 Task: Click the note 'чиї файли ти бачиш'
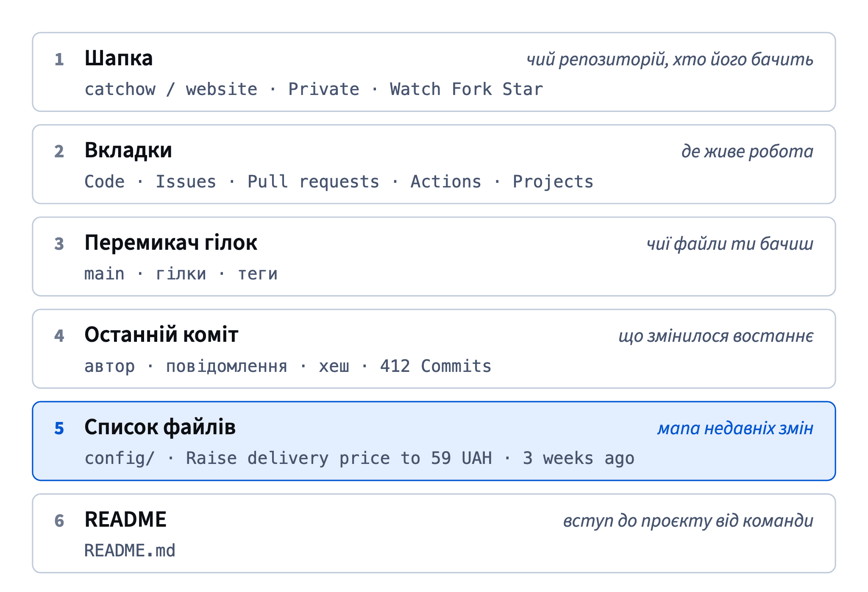730,244
